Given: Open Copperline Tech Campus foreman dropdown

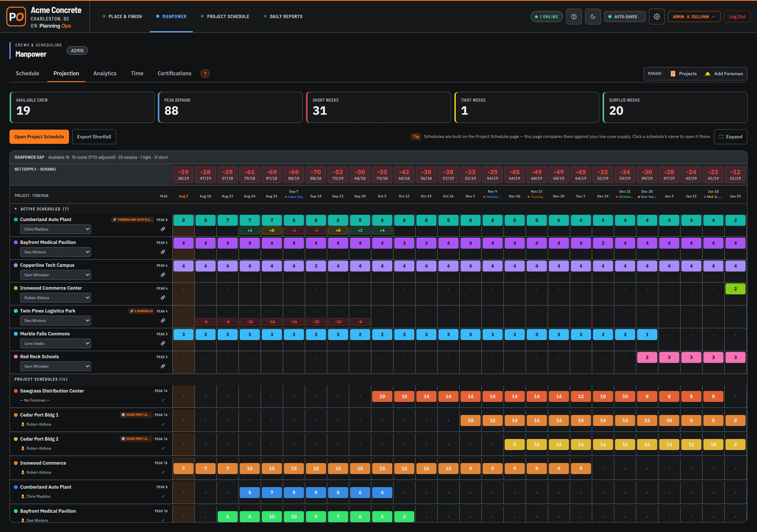Looking at the screenshot, I should [55, 275].
